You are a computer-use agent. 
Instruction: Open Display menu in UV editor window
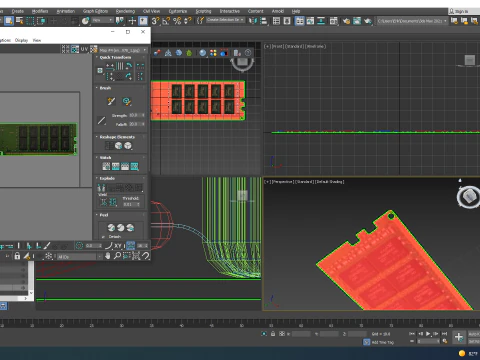point(21,40)
